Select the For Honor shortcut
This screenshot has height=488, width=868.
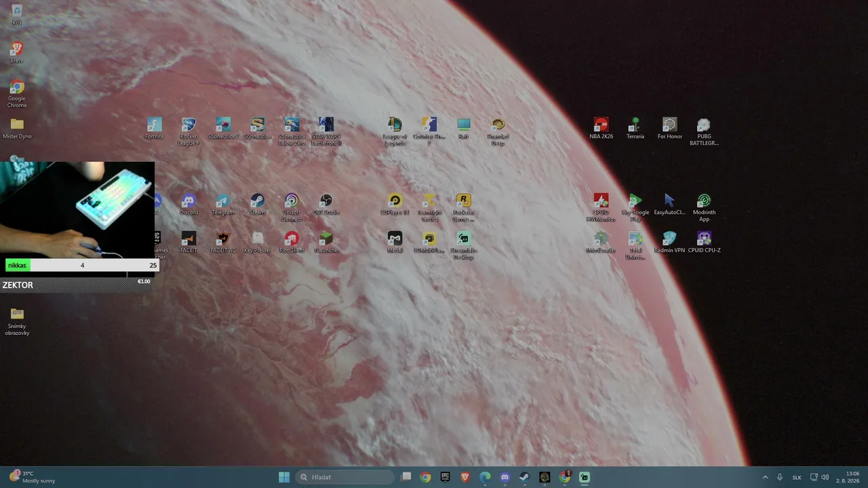point(670,128)
